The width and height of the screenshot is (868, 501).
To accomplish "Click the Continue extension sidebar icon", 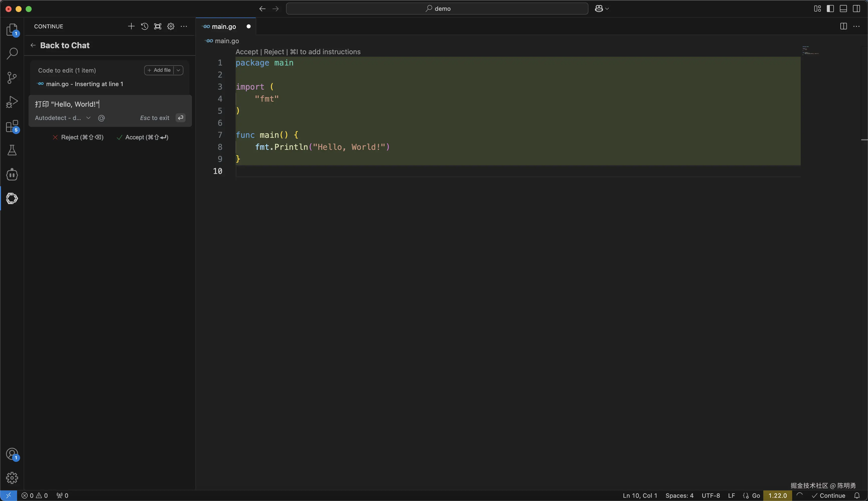I will [12, 199].
